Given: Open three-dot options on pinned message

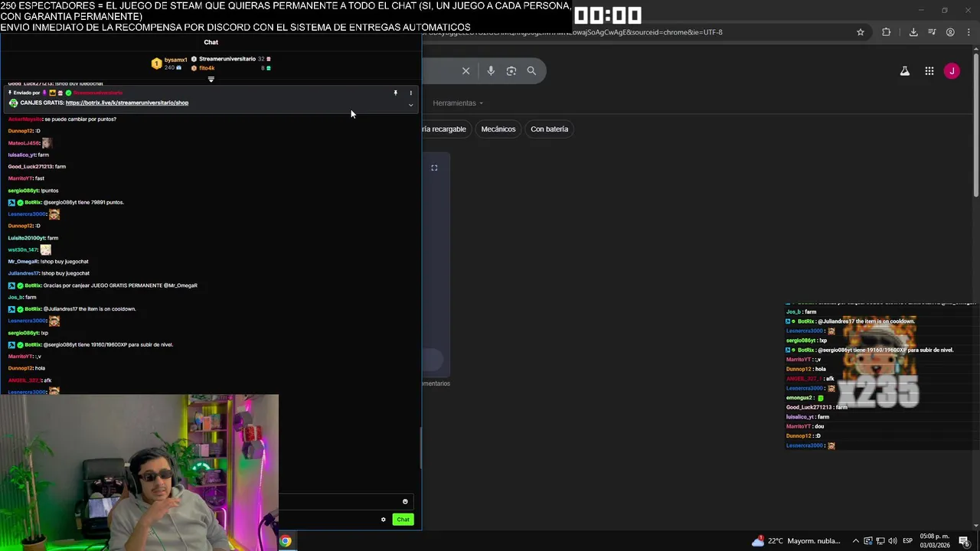Looking at the screenshot, I should click(410, 93).
